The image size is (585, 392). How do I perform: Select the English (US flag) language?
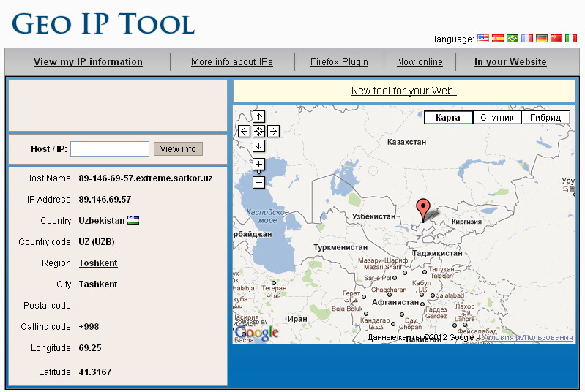point(483,38)
